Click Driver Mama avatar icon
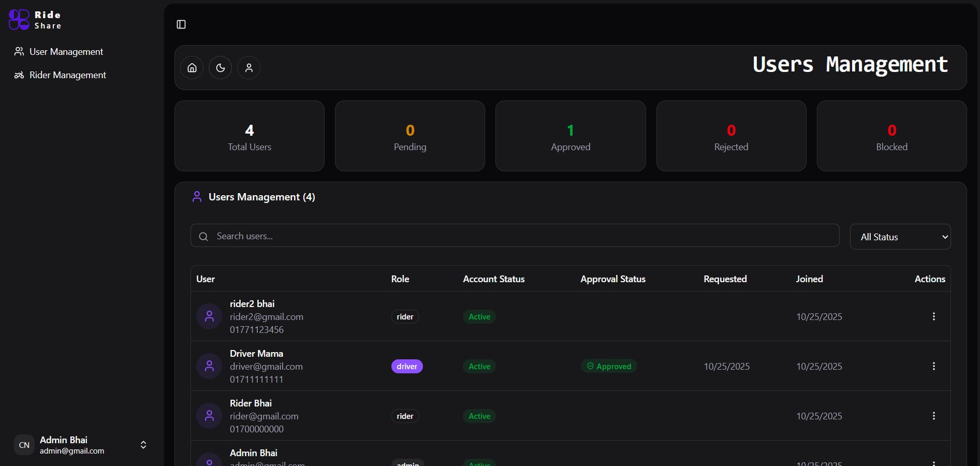This screenshot has width=980, height=466. [210, 366]
